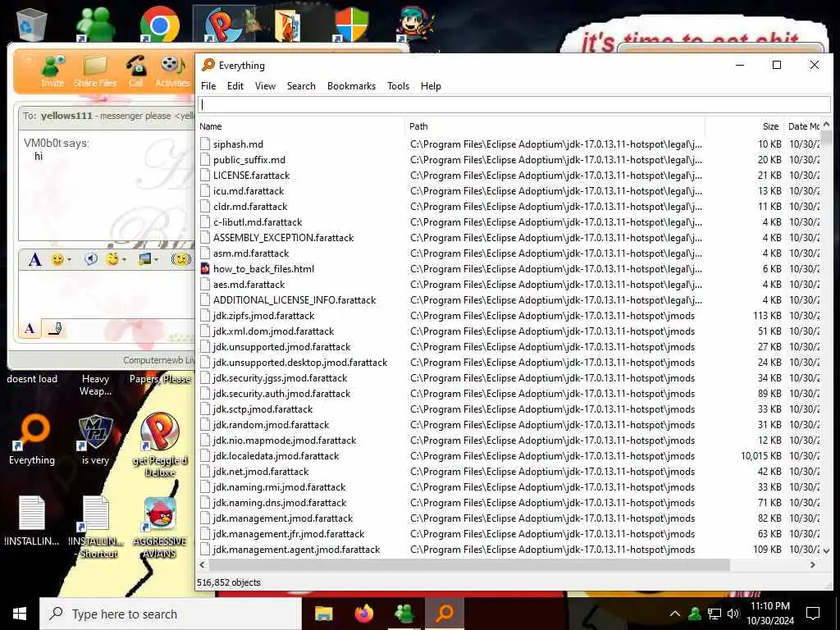Viewport: 840px width, 630px height.
Task: Start a Call from messenger toolbar
Action: (135, 71)
